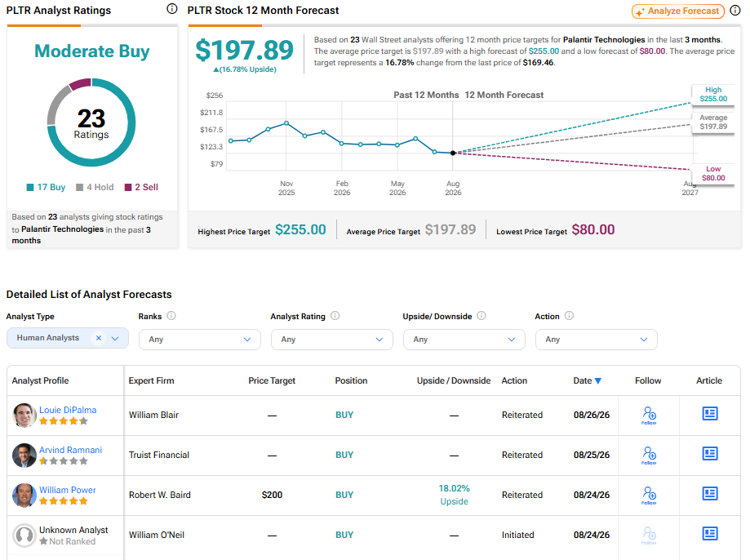750x560 pixels.
Task: Remove Human Analysts filter with X
Action: tap(99, 338)
